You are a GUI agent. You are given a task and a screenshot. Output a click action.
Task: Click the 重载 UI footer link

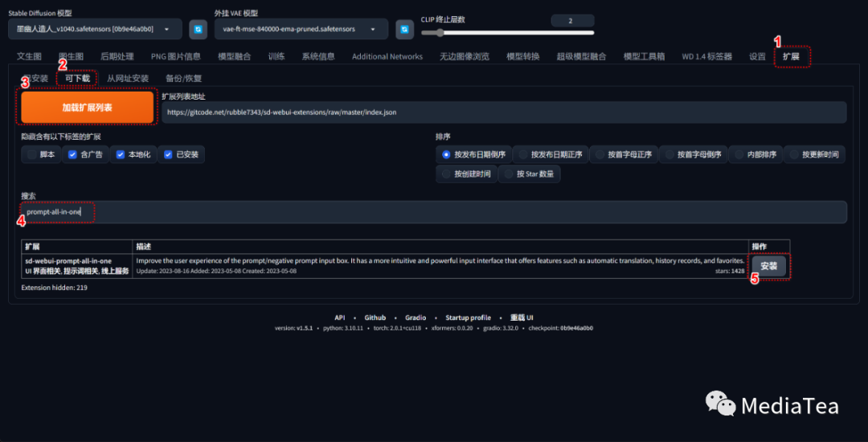pos(522,317)
